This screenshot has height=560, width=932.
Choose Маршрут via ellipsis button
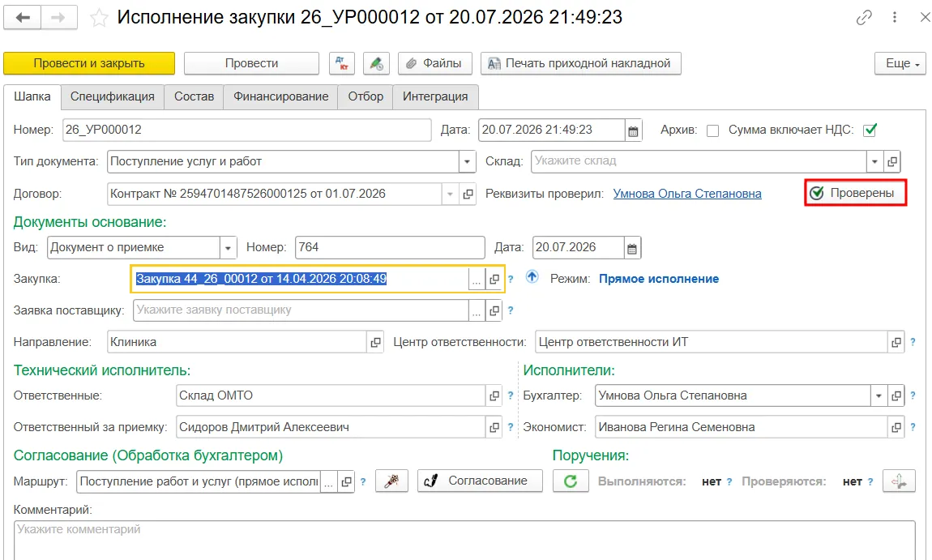point(328,481)
